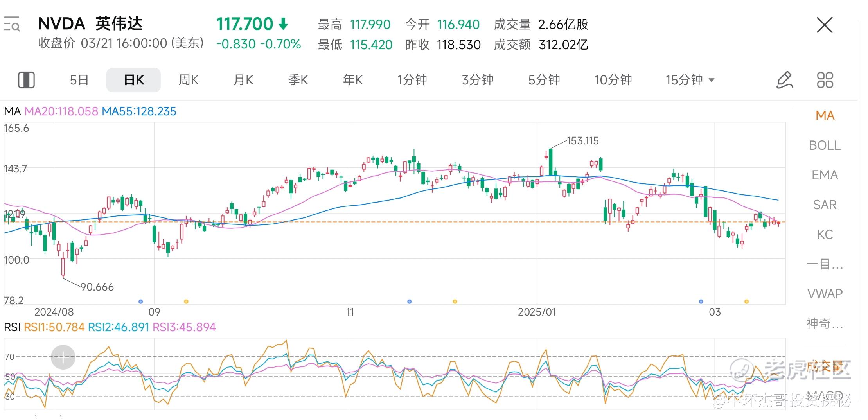Select the KC indicator
This screenshot has width=868, height=420.
click(825, 235)
